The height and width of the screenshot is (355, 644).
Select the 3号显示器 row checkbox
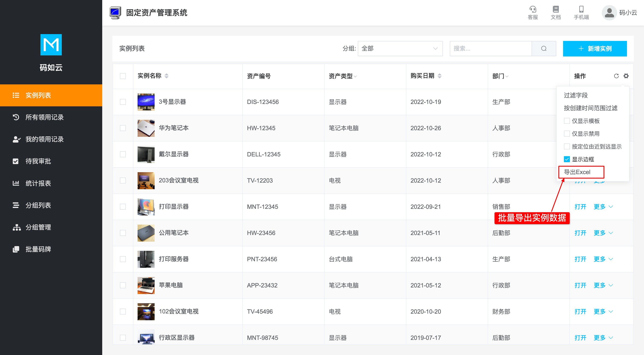pyautogui.click(x=123, y=102)
